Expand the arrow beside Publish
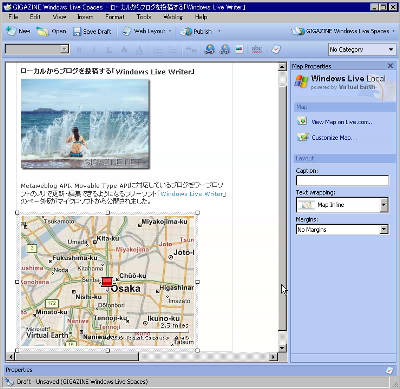This screenshot has width=400, height=389. [x=219, y=31]
